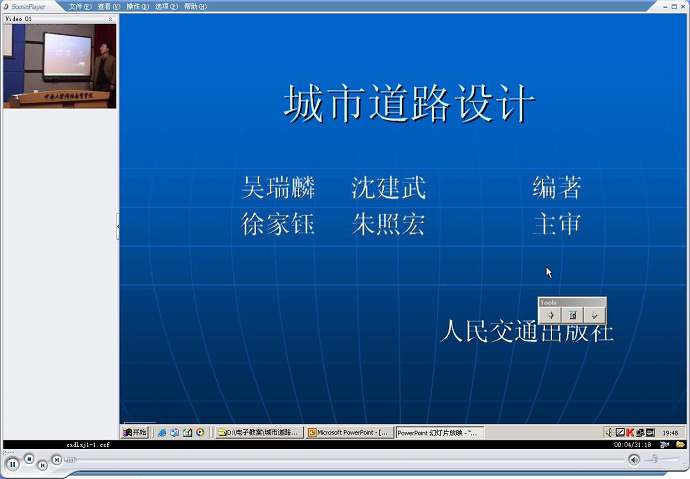The image size is (690, 479).
Task: Click the previous-slide arrow in Tools palette
Action: point(550,315)
